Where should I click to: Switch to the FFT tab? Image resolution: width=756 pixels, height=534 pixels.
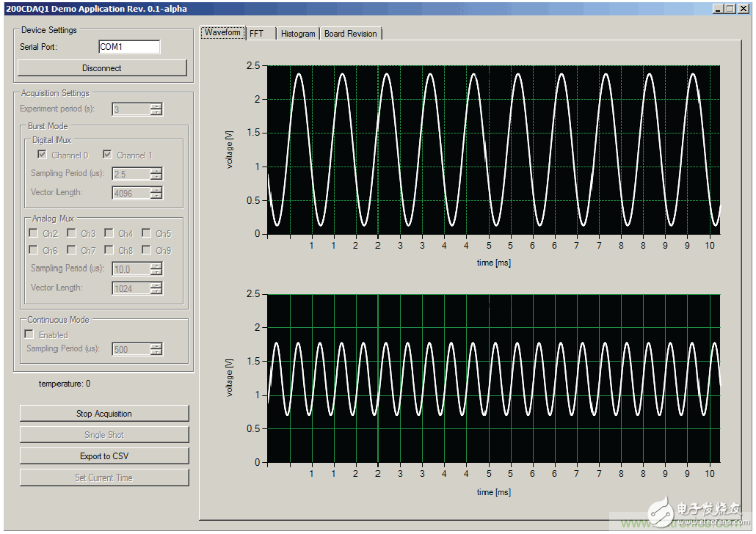pyautogui.click(x=257, y=34)
